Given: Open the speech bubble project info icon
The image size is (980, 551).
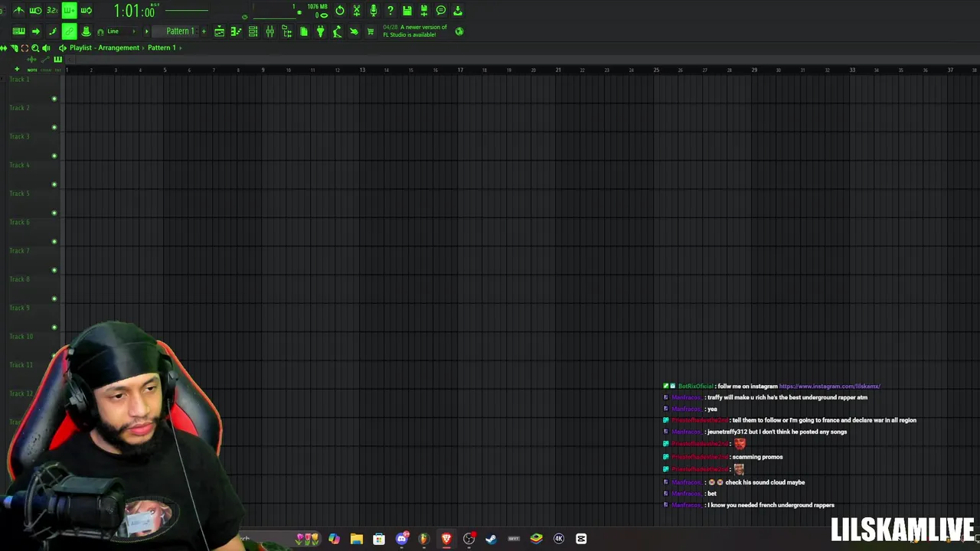Looking at the screenshot, I should (441, 11).
